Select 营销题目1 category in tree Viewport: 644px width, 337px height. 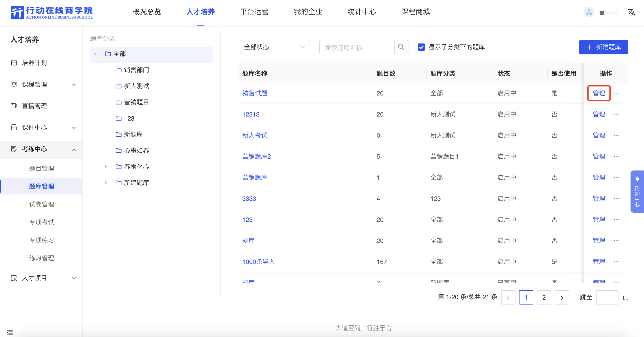point(138,102)
